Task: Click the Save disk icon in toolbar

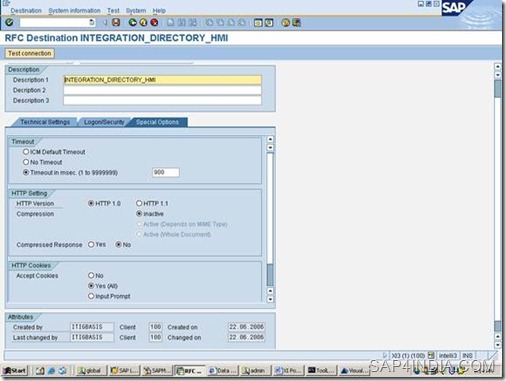Action: tap(116, 22)
